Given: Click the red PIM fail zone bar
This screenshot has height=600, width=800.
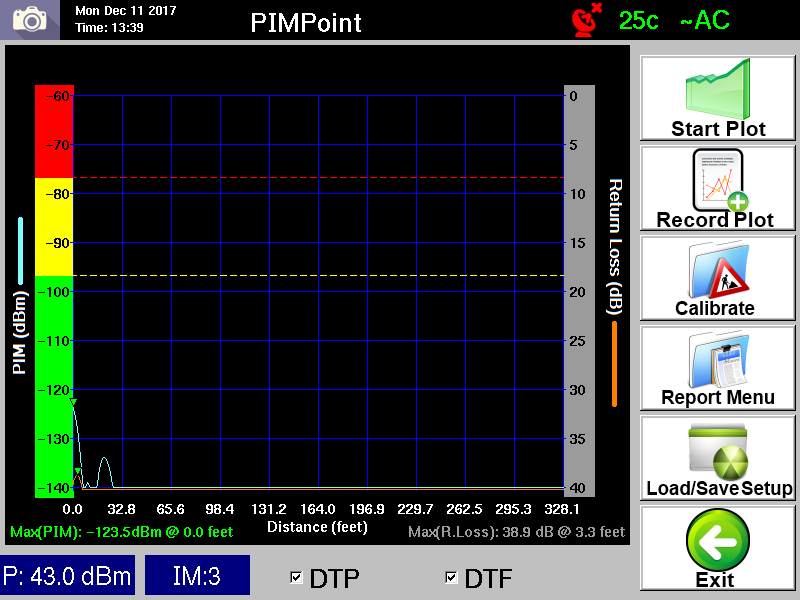Looking at the screenshot, I should point(54,132).
